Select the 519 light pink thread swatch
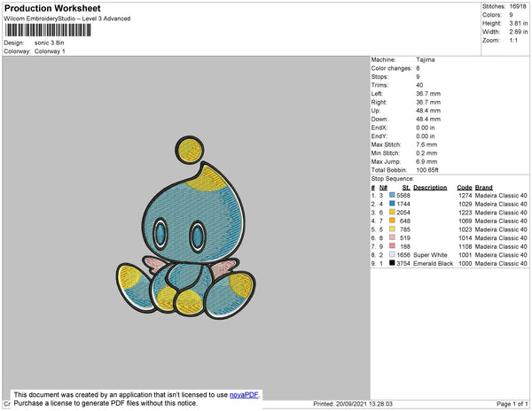532x411 pixels. point(392,237)
